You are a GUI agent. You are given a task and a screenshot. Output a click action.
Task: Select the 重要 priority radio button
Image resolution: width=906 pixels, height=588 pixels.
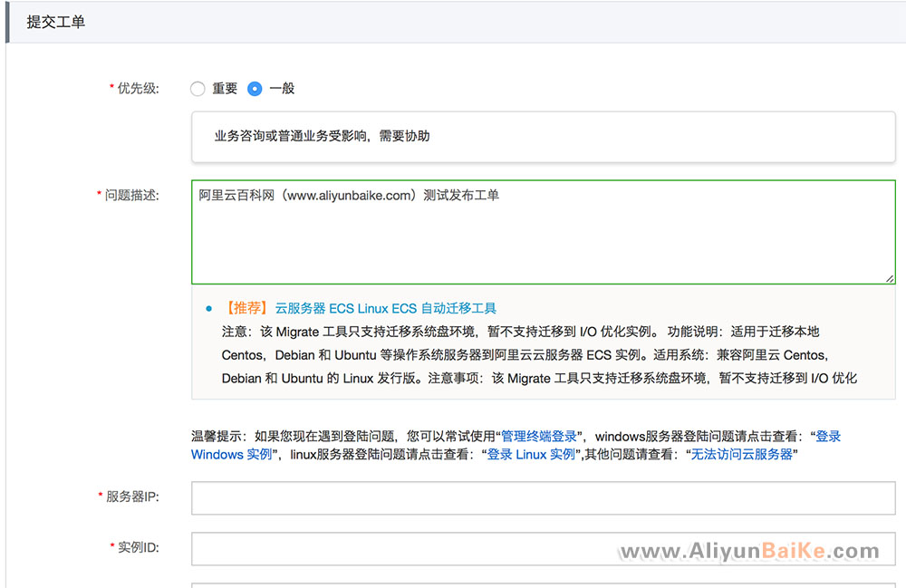point(198,89)
